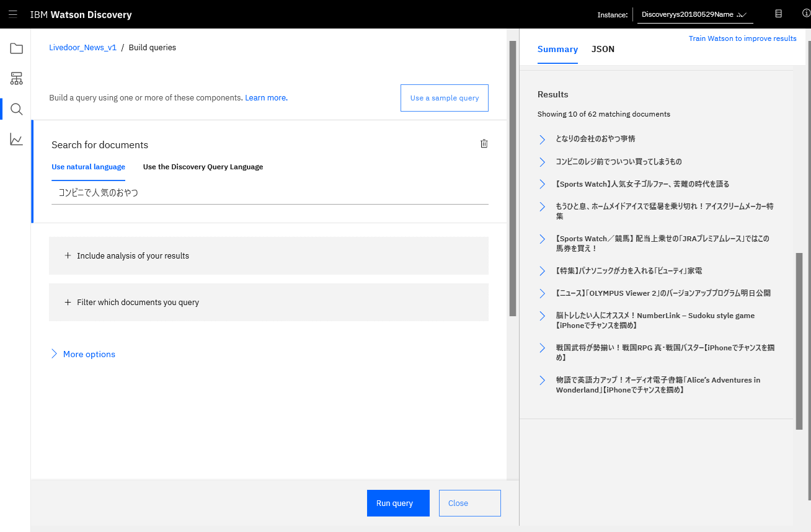Expand result Alice's Adventures in Wonderland
Image resolution: width=811 pixels, height=532 pixels.
(542, 380)
